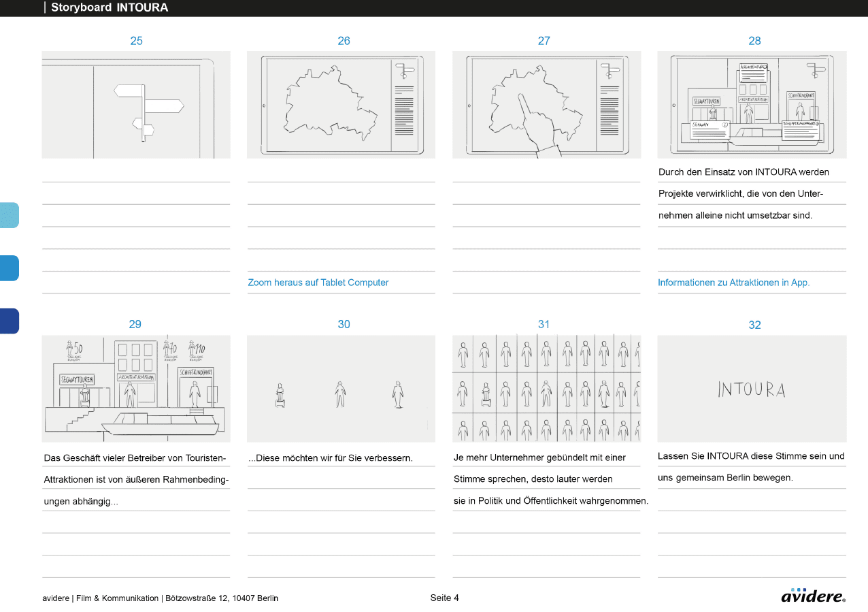Click line 'Je mehr Unternehmer gebündelt mit einer'
The height and width of the screenshot is (612, 868).
tap(539, 457)
